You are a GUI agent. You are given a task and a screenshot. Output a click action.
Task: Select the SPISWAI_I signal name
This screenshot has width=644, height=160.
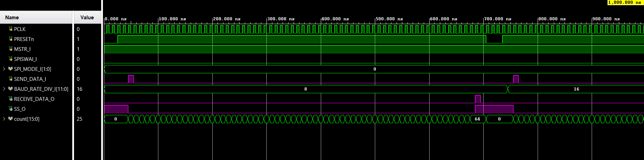pyautogui.click(x=25, y=59)
